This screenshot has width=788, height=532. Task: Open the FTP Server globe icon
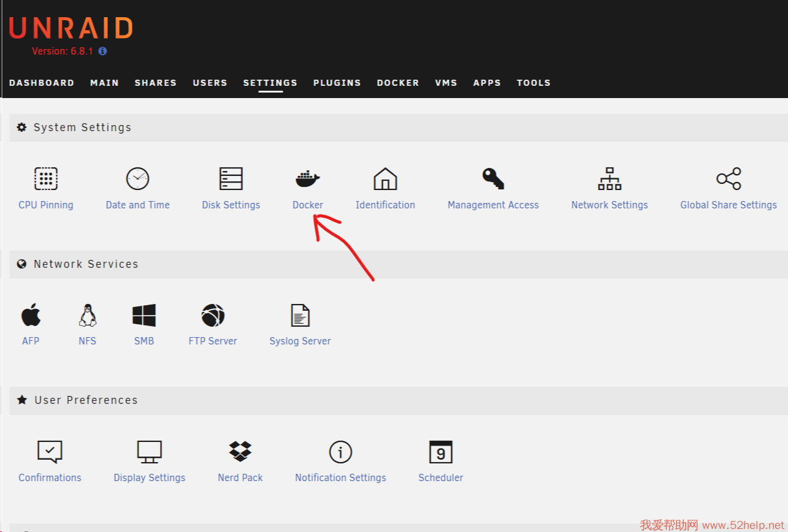click(x=213, y=316)
